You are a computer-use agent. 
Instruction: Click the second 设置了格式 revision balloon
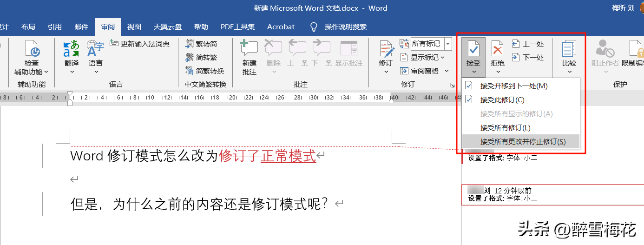553,194
